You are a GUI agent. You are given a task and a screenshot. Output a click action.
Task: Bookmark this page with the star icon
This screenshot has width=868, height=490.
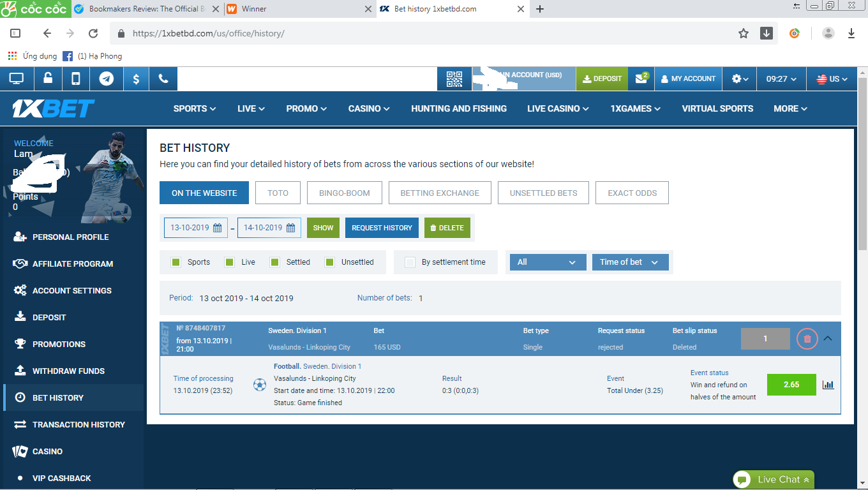(x=744, y=33)
